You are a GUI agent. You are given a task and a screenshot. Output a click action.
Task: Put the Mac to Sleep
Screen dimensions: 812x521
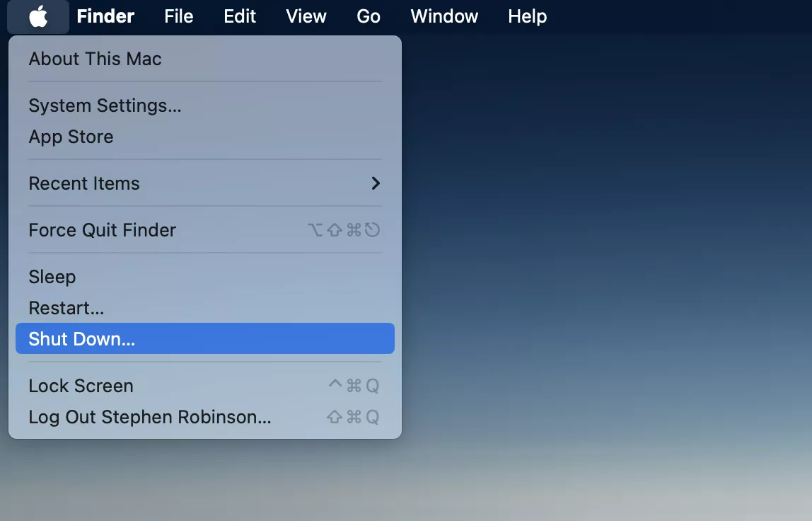(x=52, y=277)
